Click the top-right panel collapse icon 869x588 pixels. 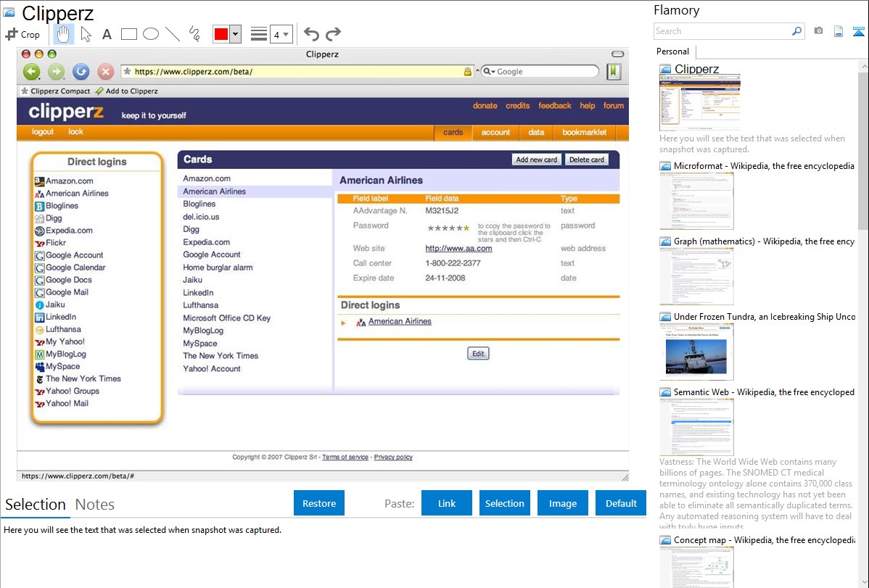858,31
